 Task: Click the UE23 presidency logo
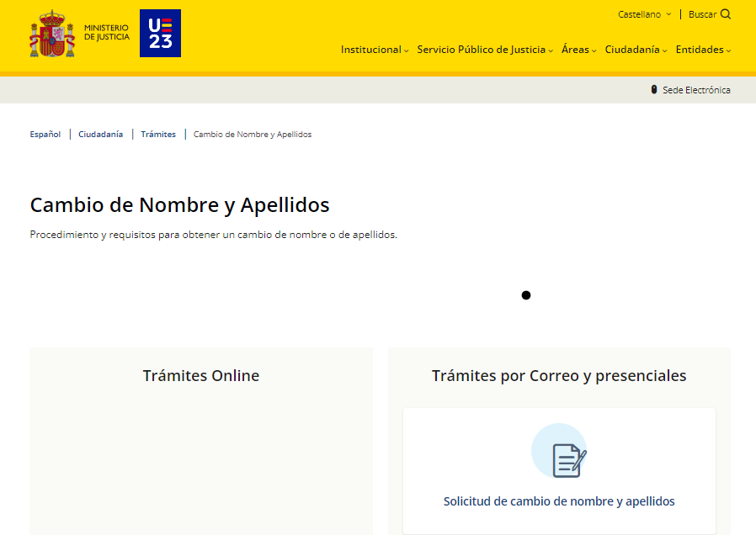[160, 33]
